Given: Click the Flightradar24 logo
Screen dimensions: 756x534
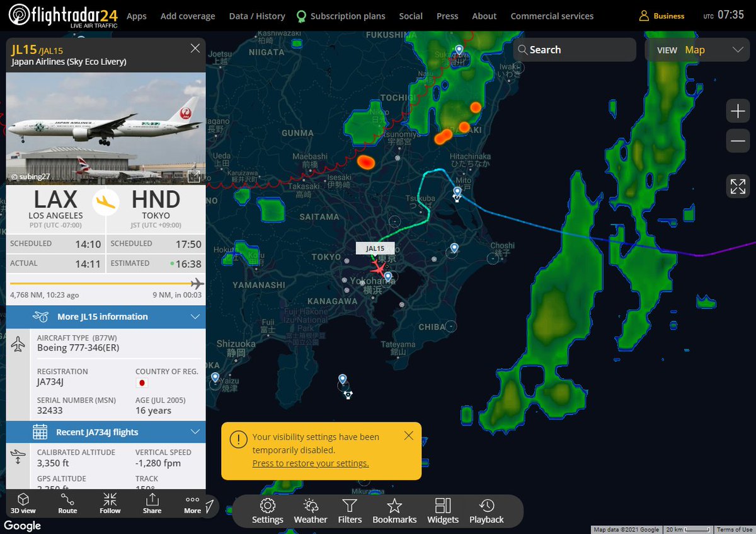Looking at the screenshot, I should pyautogui.click(x=64, y=15).
